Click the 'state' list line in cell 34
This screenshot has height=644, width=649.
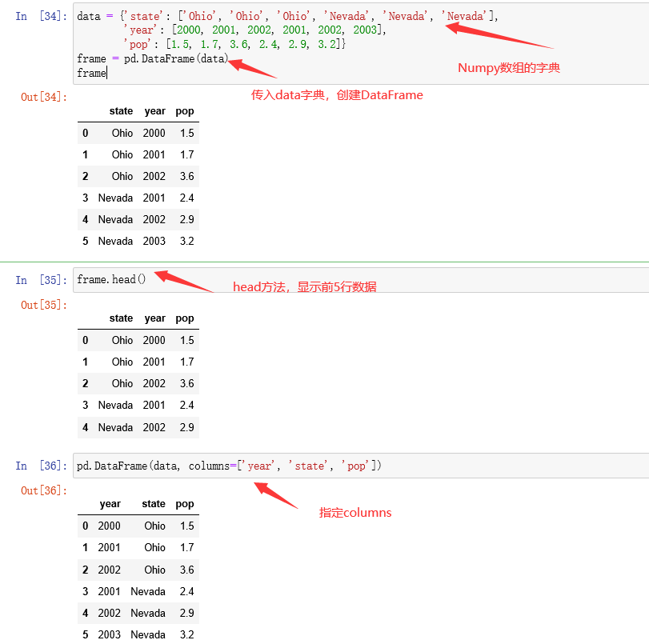pyautogui.click(x=287, y=16)
